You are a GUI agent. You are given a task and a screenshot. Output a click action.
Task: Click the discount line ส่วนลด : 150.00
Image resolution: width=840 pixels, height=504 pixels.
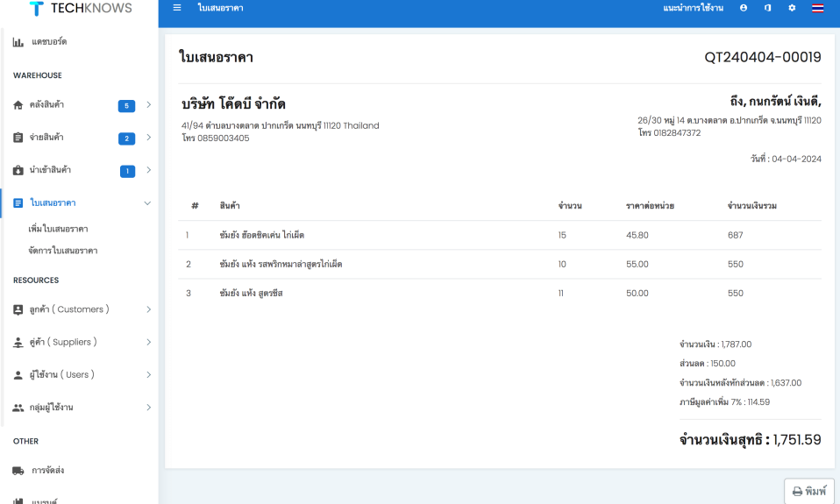click(x=707, y=364)
